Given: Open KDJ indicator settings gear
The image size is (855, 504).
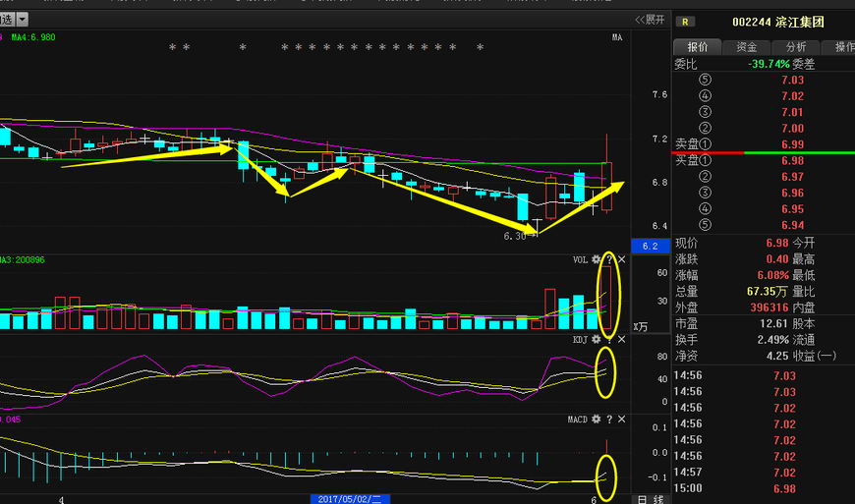Looking at the screenshot, I should (x=597, y=340).
